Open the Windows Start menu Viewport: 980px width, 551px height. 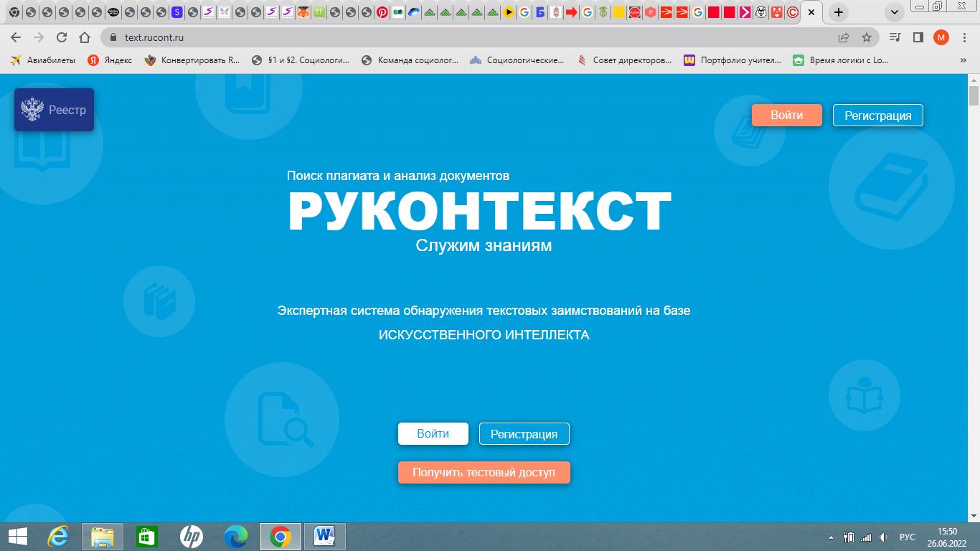click(17, 537)
